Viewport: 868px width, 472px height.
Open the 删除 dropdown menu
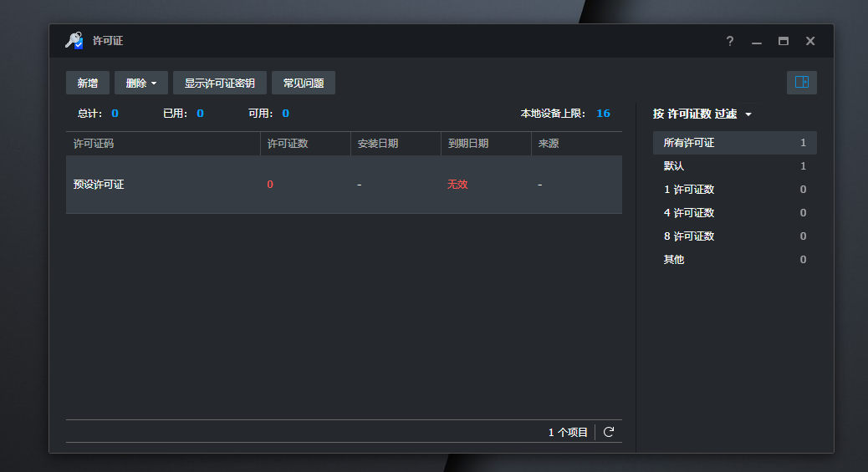(x=141, y=83)
